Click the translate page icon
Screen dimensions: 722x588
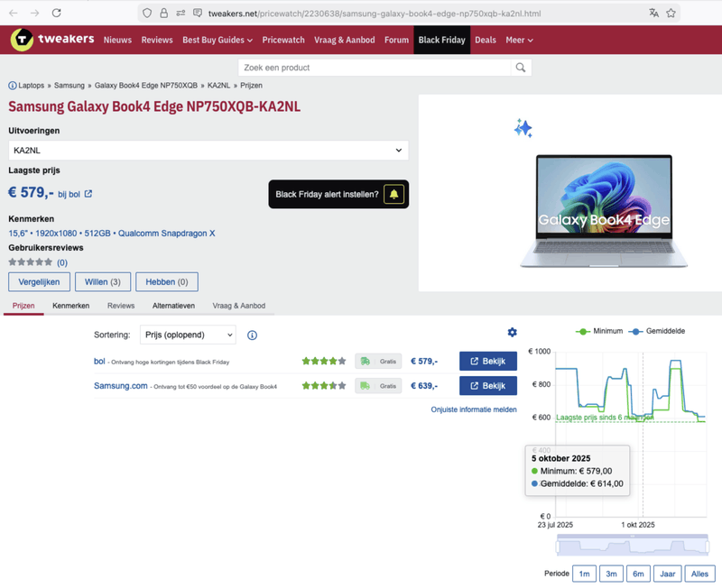tap(653, 14)
